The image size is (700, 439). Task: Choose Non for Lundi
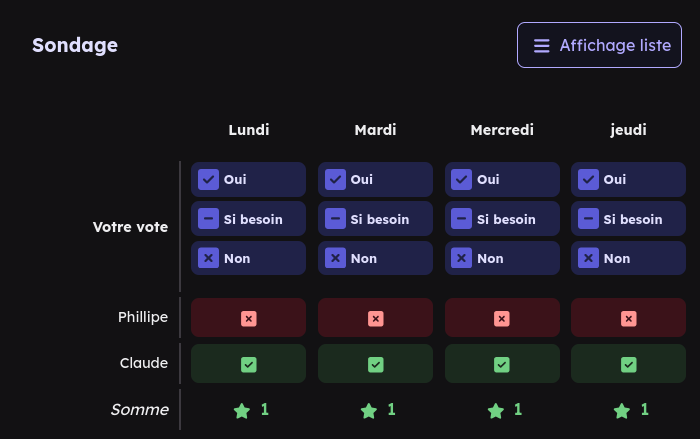[x=248, y=258]
